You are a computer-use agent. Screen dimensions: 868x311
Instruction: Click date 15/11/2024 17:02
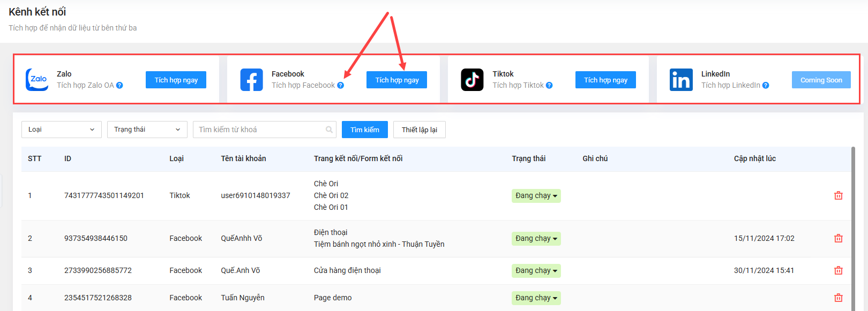[764, 238]
